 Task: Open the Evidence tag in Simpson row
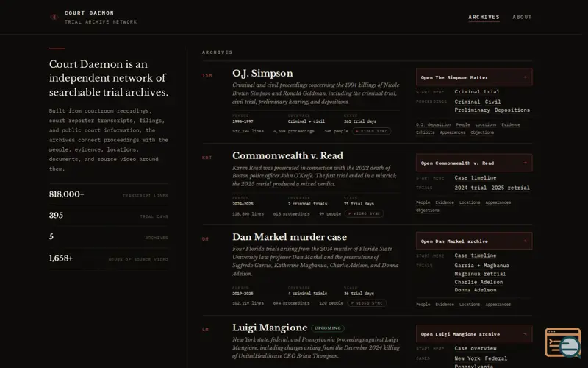click(511, 124)
